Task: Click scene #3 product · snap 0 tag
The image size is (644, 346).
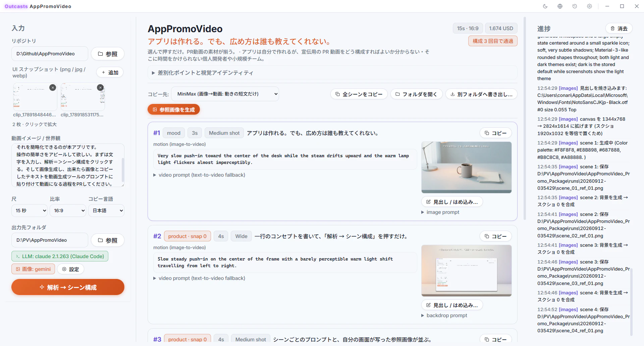Action: click(187, 339)
